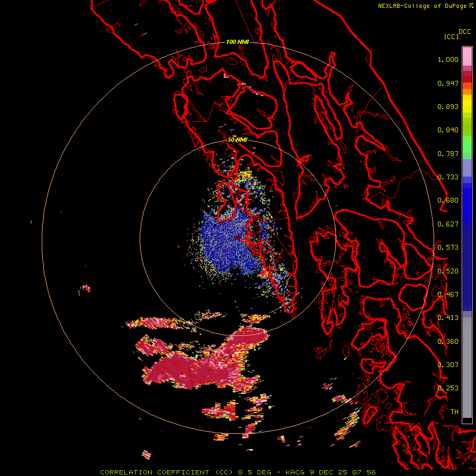
Task: Click the 07:56 timestamp in caption
Action: 364,472
